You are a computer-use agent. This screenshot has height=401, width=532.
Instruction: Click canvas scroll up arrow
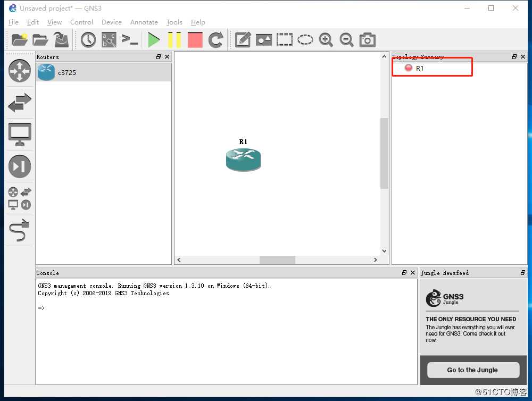click(384, 56)
